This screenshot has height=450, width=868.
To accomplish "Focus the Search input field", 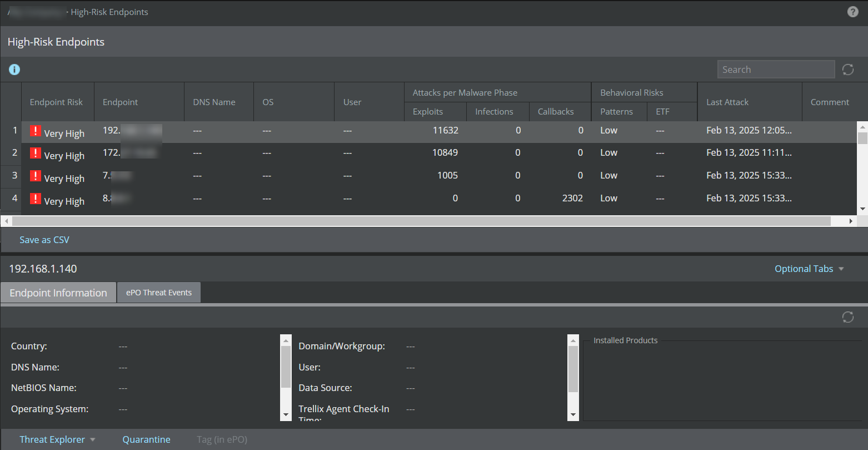I will (x=776, y=70).
